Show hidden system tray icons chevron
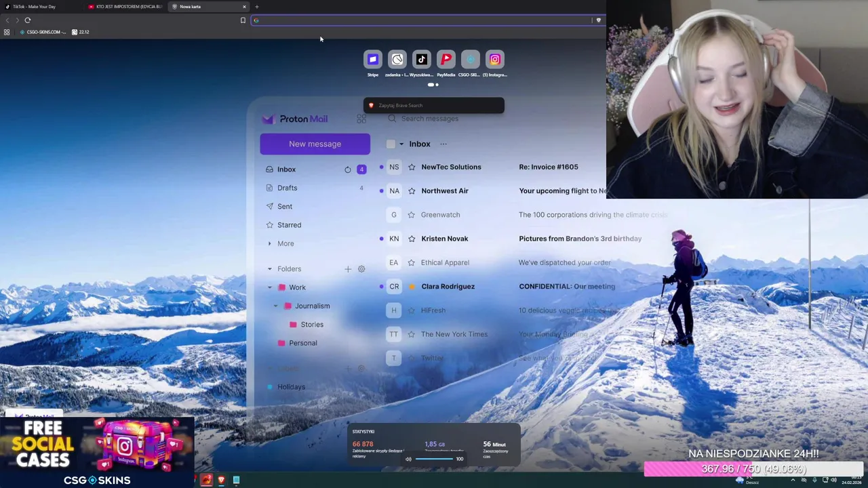The image size is (868, 488). click(793, 480)
